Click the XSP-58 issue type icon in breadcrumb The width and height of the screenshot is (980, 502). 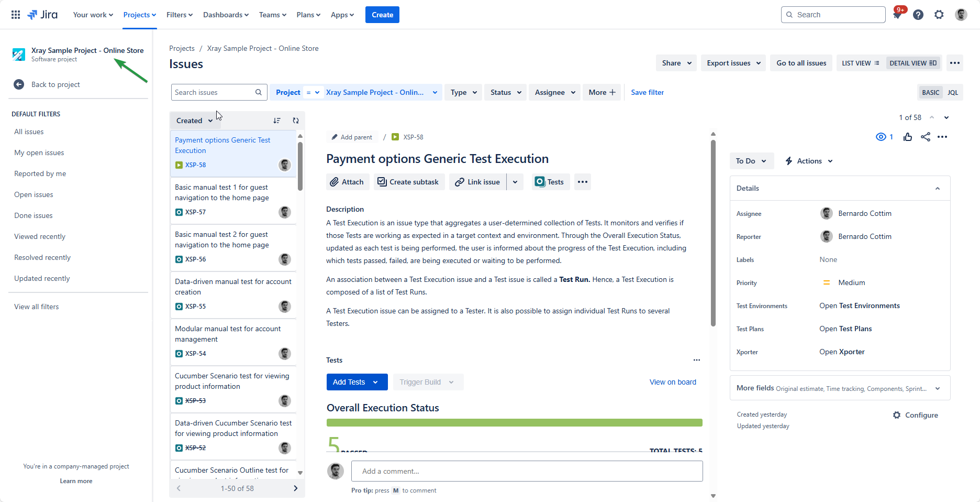point(395,137)
